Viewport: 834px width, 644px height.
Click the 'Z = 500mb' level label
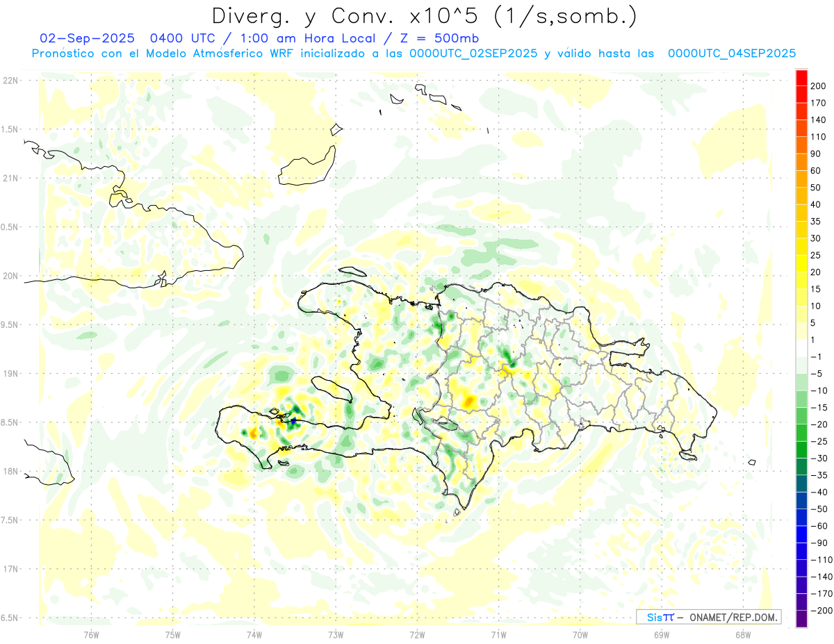tap(436, 38)
